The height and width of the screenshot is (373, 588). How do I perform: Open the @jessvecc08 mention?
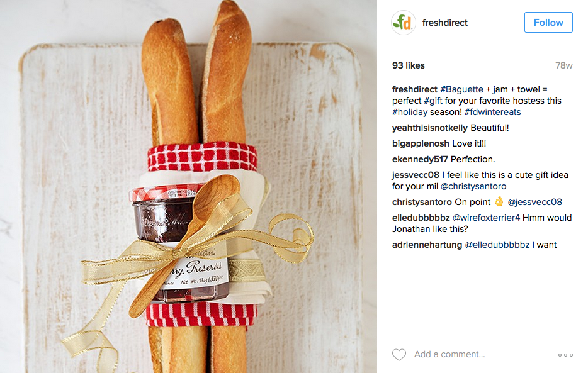pyautogui.click(x=534, y=203)
